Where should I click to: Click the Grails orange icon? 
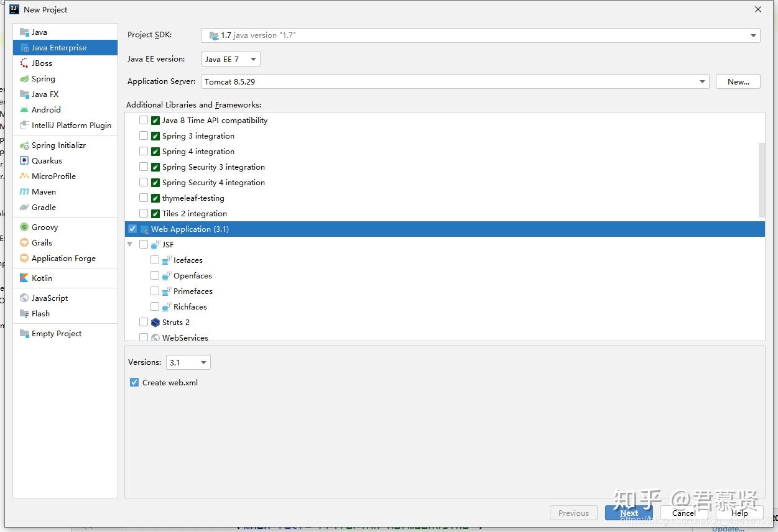coord(24,243)
